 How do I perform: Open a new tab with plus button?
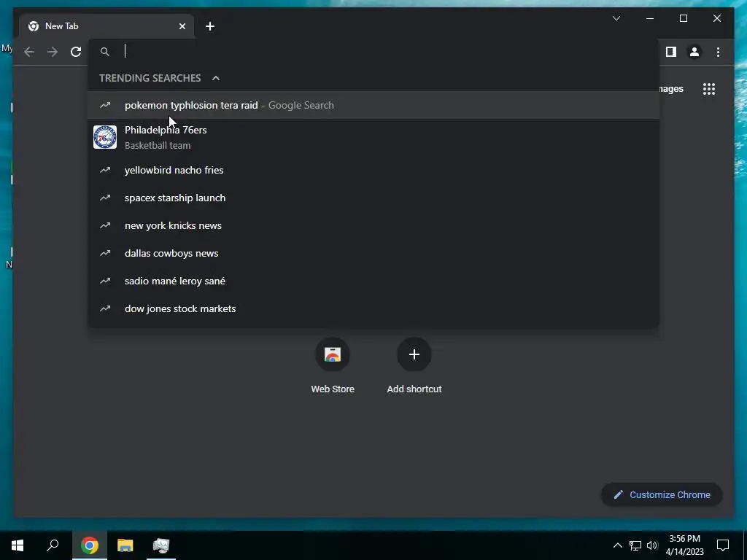click(209, 26)
